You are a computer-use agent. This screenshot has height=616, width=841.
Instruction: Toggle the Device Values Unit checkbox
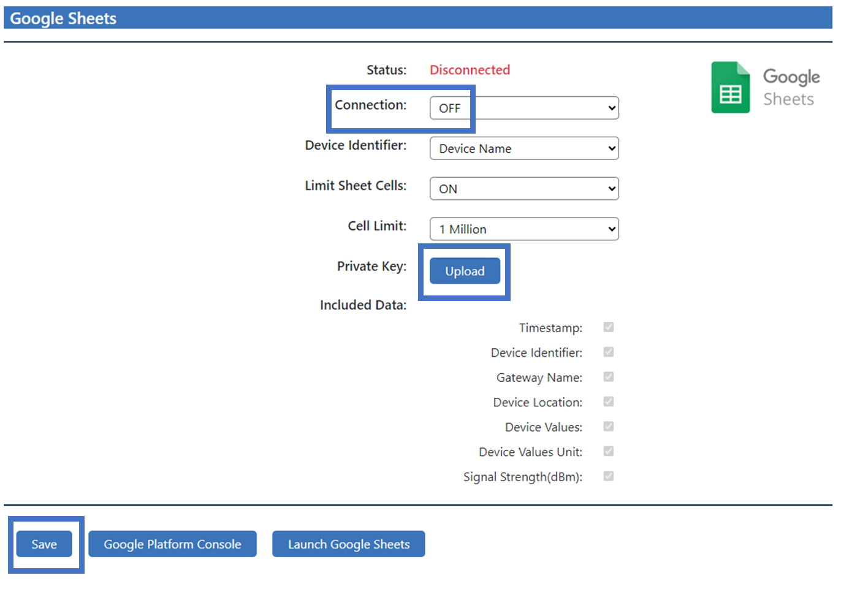pyautogui.click(x=608, y=451)
